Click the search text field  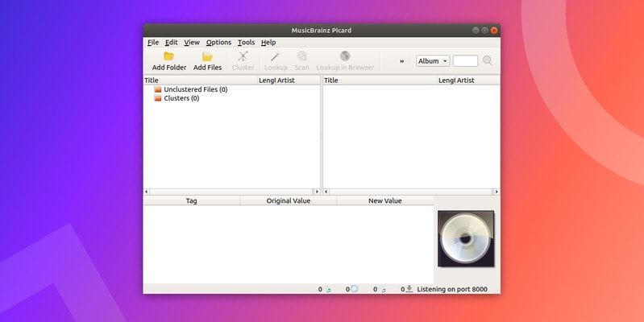pyautogui.click(x=465, y=60)
